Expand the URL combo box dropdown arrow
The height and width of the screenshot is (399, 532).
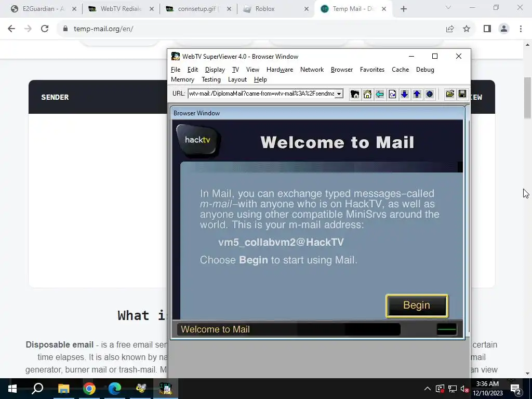pyautogui.click(x=339, y=94)
